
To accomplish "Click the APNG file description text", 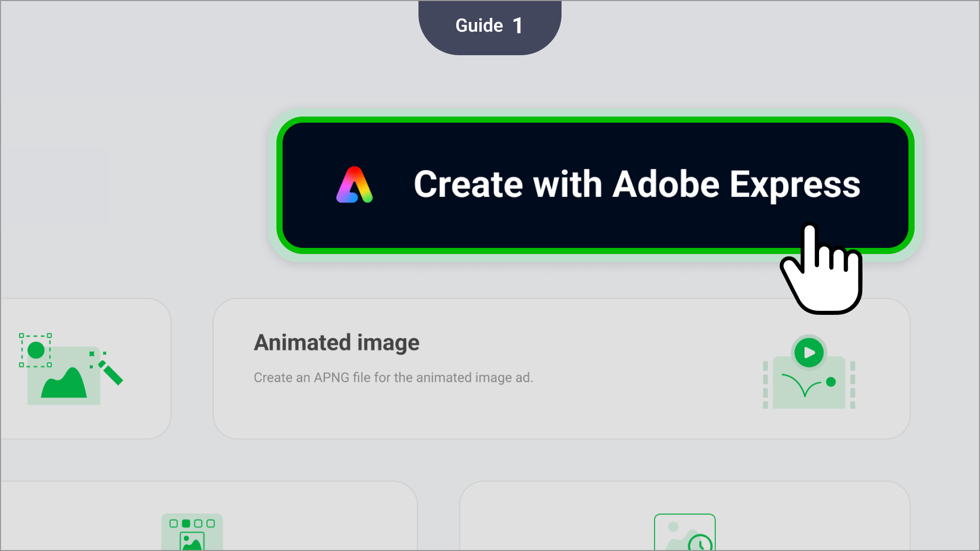I will coord(393,378).
